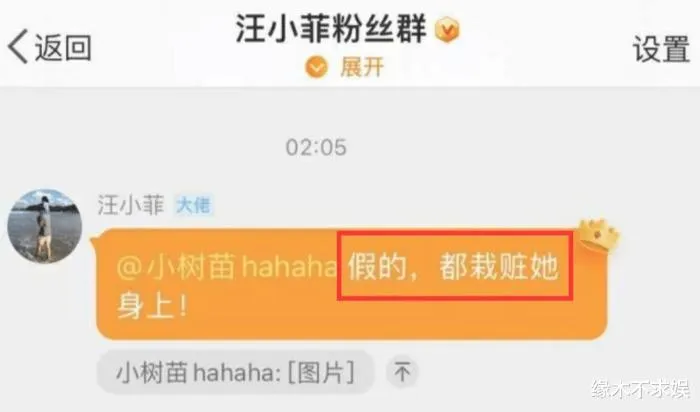Open quoted reply 小树苗 hahaha
This screenshot has width=700, height=412.
235,372
